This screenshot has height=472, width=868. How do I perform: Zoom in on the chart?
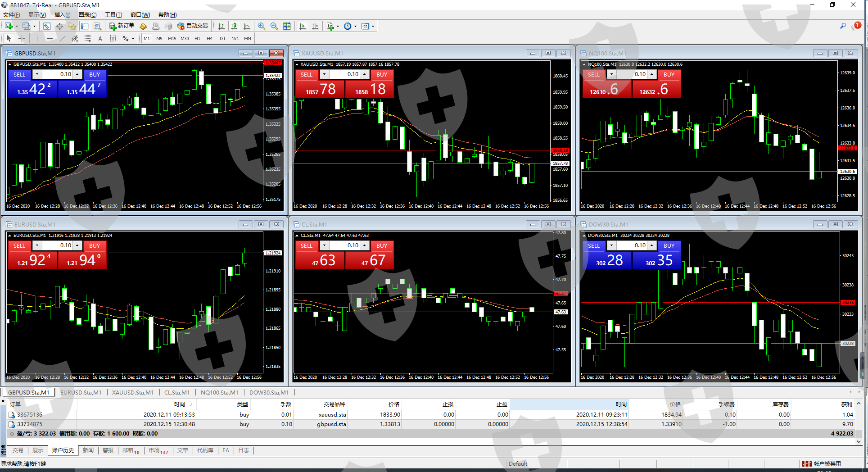(262, 26)
